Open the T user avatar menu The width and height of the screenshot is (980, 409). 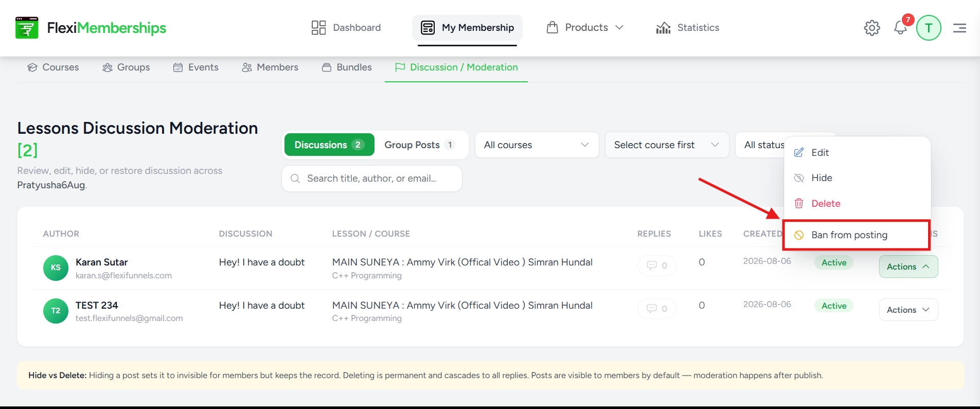pos(929,28)
